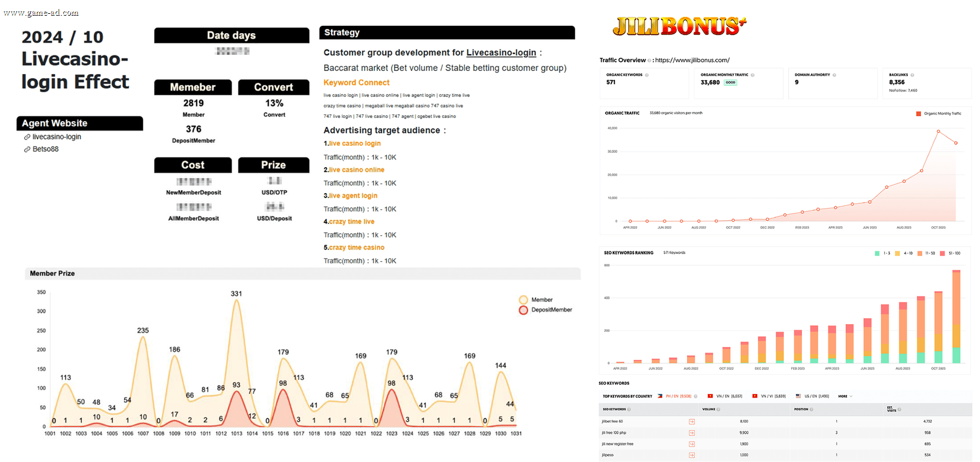Click the 376 DepositMember value
980x462 pixels.
tap(194, 129)
